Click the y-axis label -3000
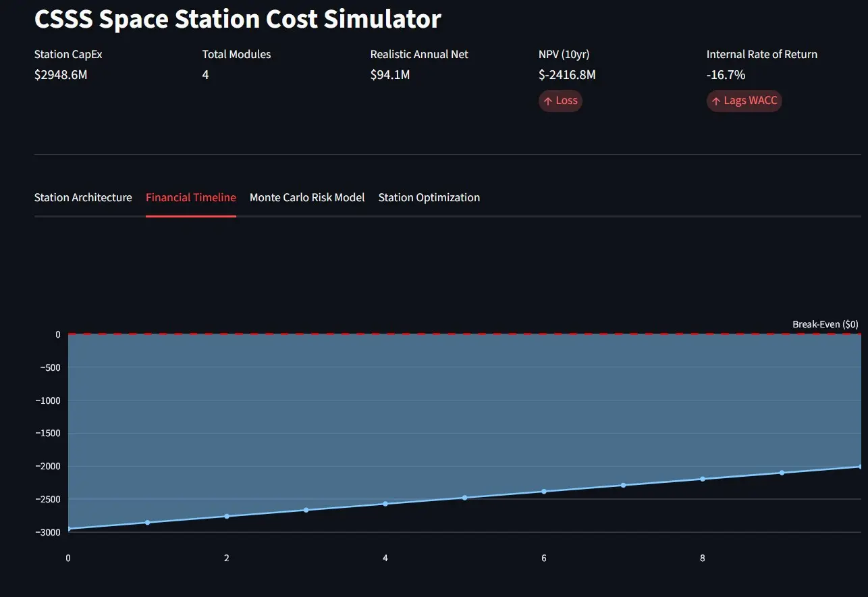868x597 pixels. pyautogui.click(x=47, y=532)
